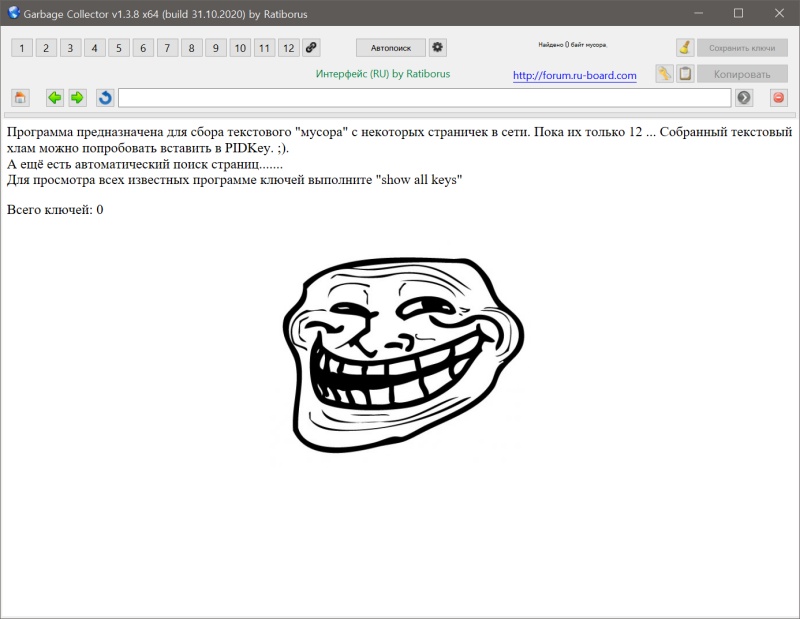This screenshot has height=619, width=800.
Task: Open page number 4
Action: (x=94, y=48)
